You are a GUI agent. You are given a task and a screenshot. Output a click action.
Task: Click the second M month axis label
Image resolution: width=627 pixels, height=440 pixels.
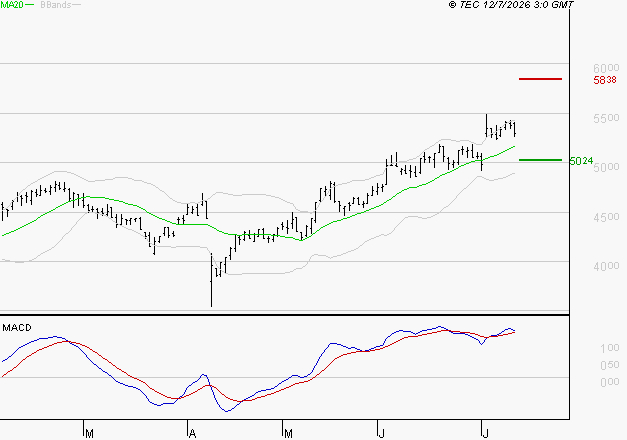point(288,434)
